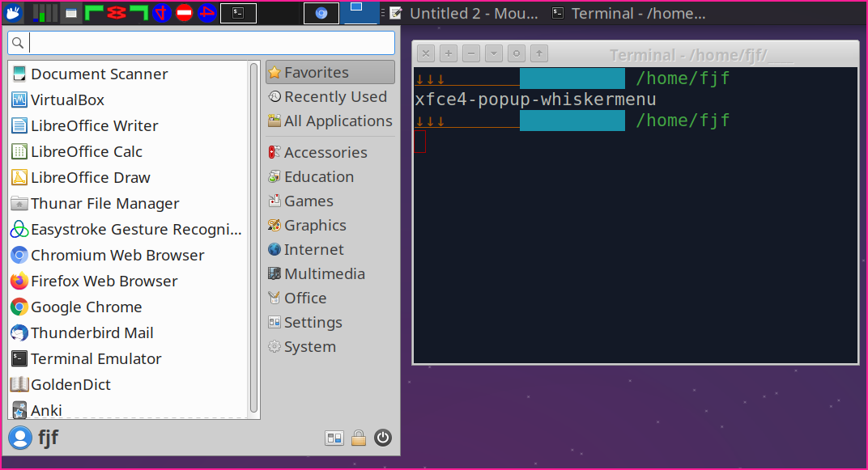Viewport: 868px width, 470px height.
Task: Click the Xfce Whisker Menu panel button
Action: 13,13
